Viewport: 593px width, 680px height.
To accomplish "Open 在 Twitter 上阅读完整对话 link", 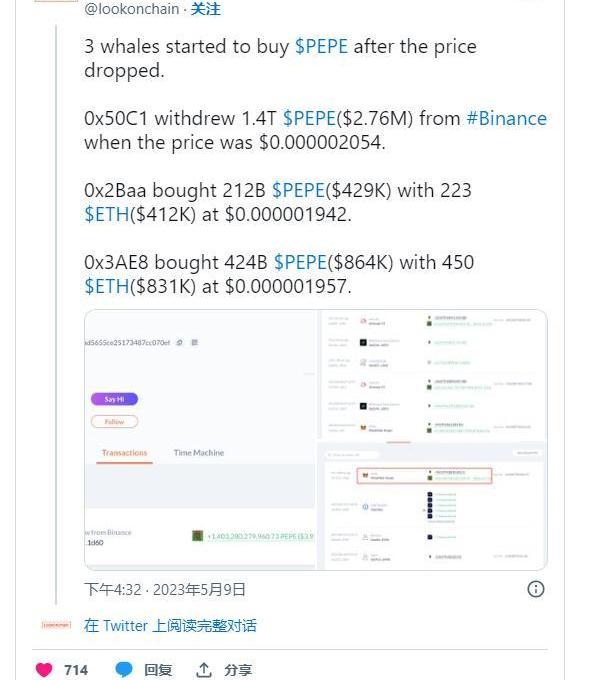I will 170,625.
